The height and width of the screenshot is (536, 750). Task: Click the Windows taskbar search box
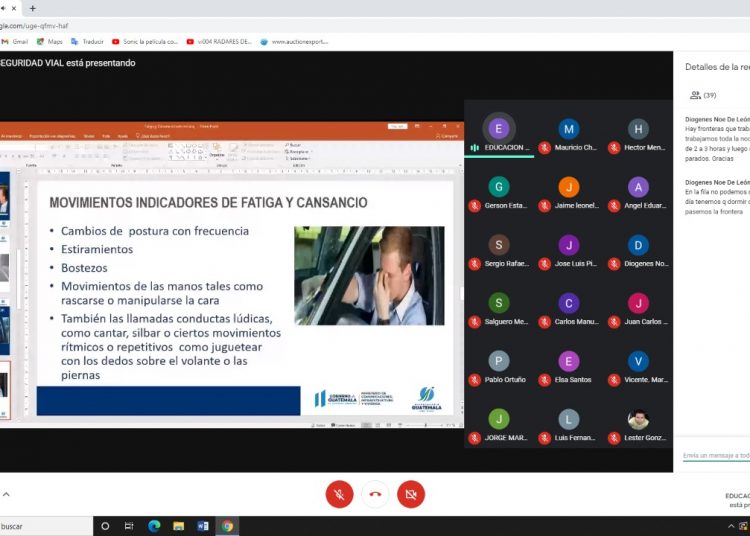click(x=40, y=526)
